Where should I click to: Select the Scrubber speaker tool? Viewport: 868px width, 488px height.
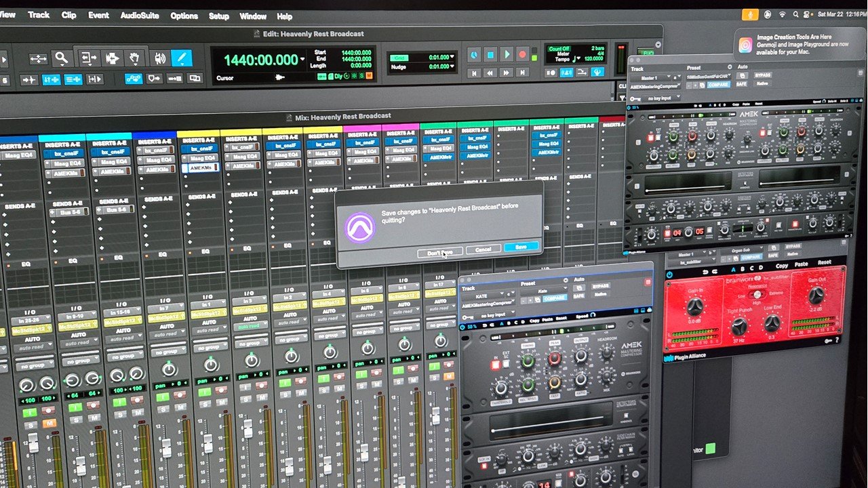tap(161, 58)
